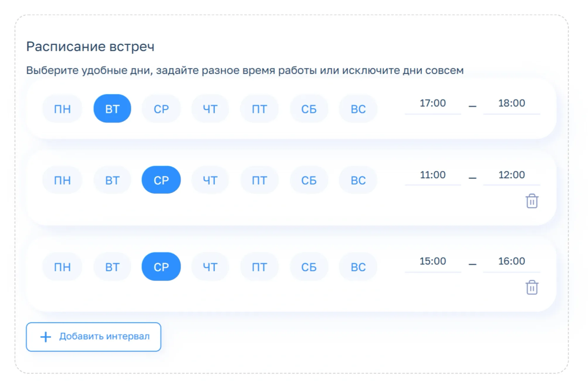Viewport: 588px width, 383px height.
Task: Deselect ВТ in the first interval row
Action: [x=112, y=109]
